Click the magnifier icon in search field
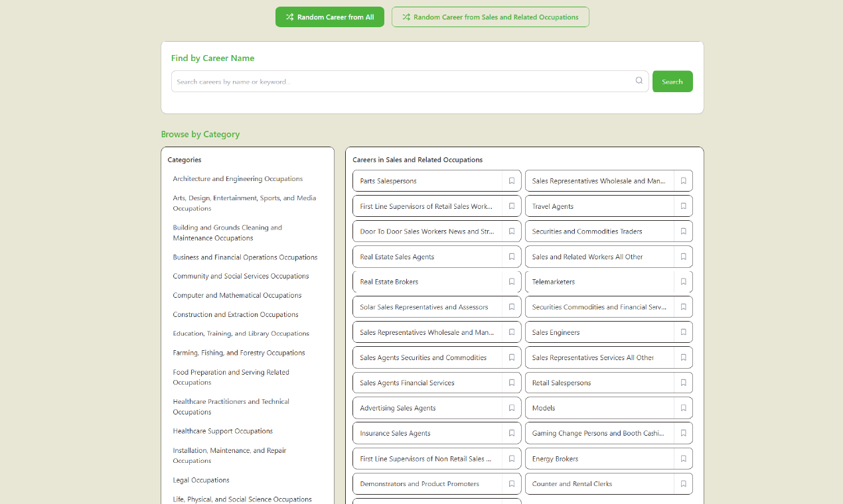Image resolution: width=843 pixels, height=504 pixels. pos(639,81)
